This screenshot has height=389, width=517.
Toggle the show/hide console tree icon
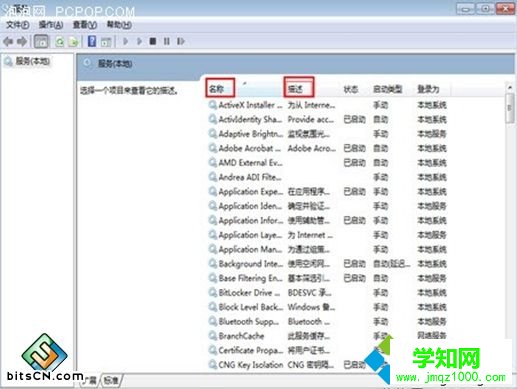point(41,42)
